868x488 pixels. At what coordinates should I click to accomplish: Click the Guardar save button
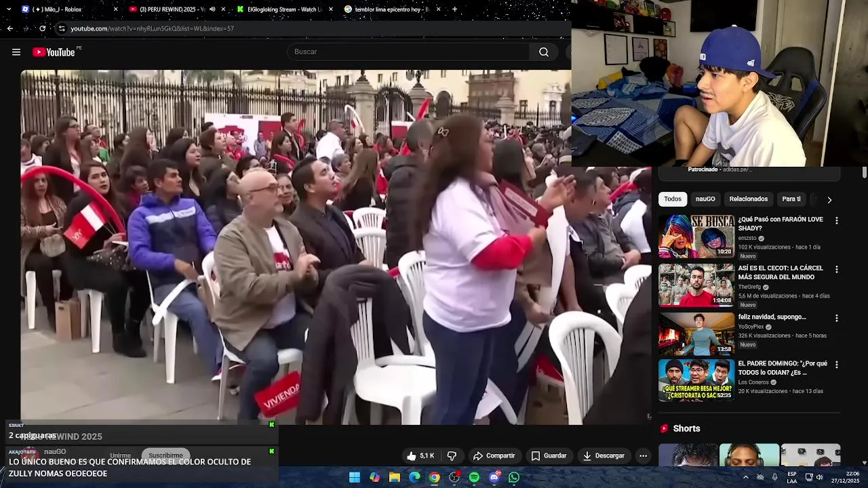tap(549, 455)
